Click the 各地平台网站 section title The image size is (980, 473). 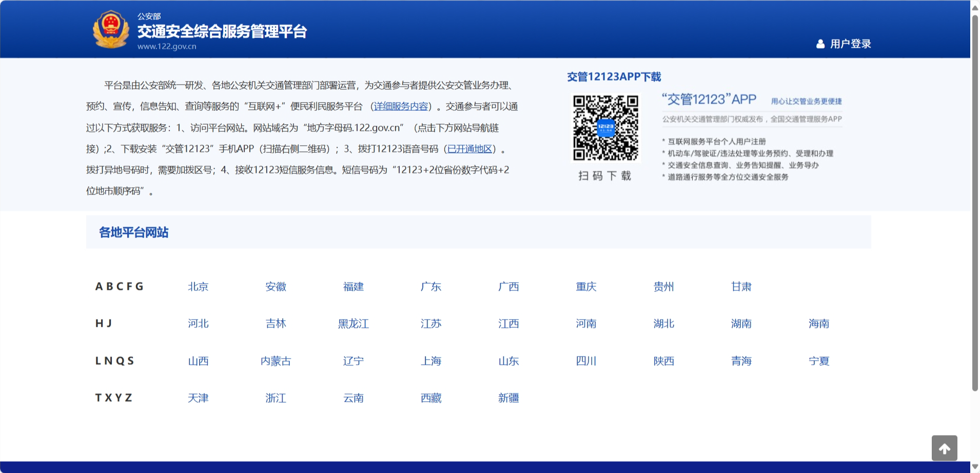pos(134,232)
